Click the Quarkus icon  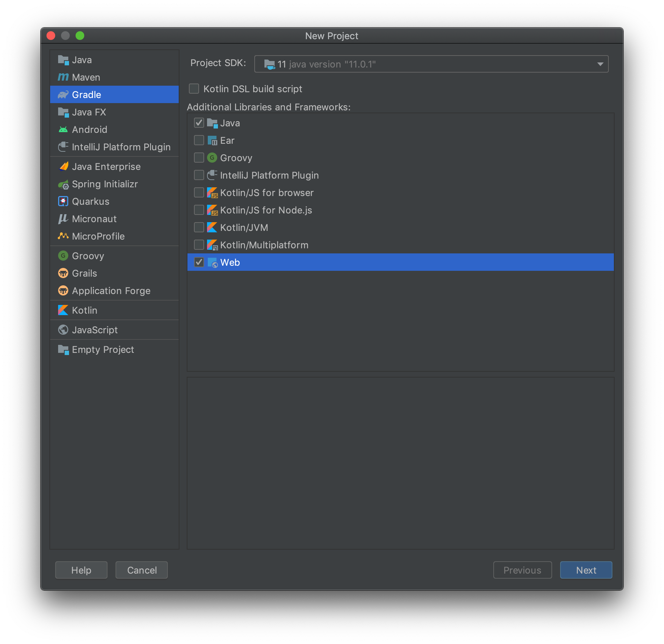(x=63, y=201)
